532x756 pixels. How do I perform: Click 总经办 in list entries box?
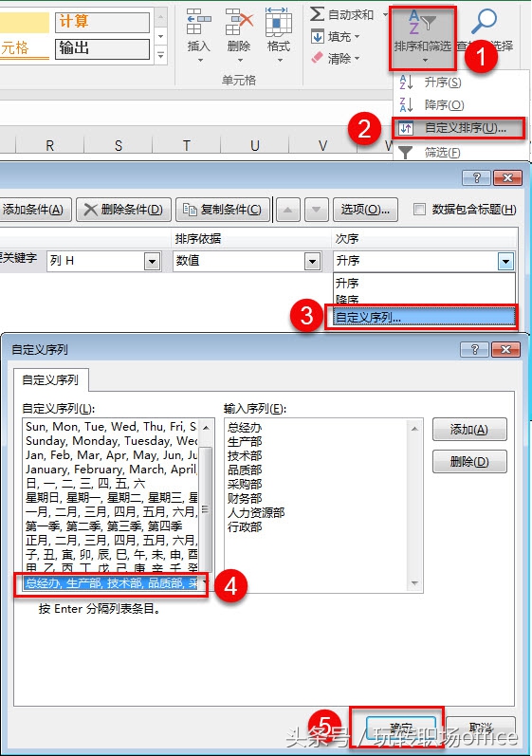pyautogui.click(x=245, y=427)
